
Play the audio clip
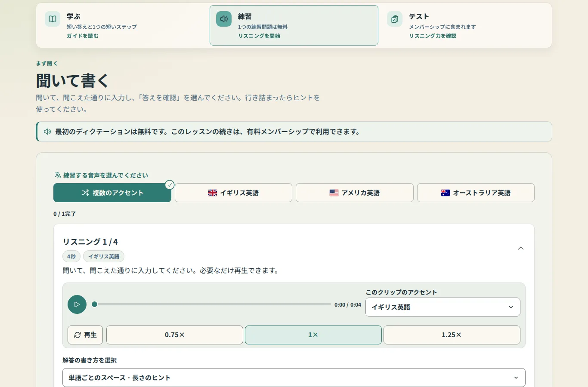[77, 304]
